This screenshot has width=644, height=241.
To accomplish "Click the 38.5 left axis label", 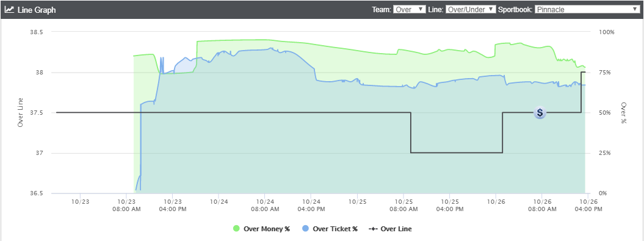I will 37,32.
